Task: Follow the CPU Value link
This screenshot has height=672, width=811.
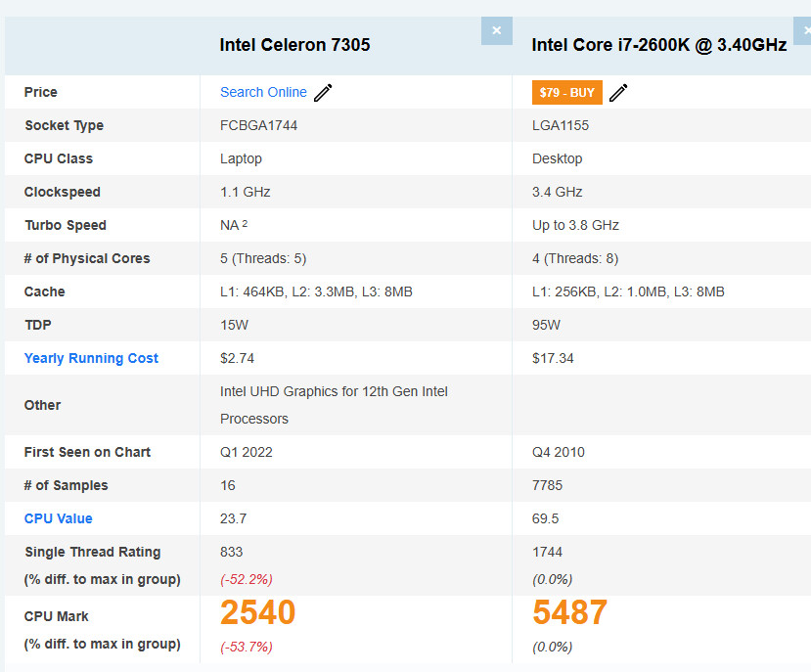Action: point(59,518)
